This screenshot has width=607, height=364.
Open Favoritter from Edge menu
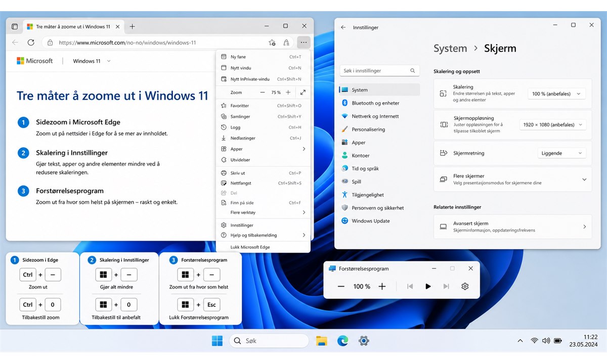click(263, 106)
